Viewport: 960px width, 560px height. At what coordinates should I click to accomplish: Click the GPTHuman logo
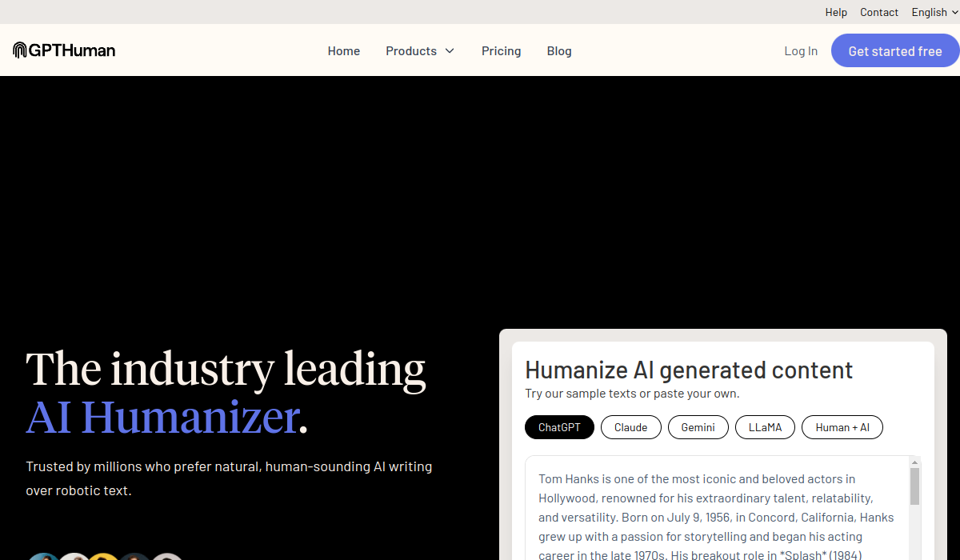click(x=64, y=50)
